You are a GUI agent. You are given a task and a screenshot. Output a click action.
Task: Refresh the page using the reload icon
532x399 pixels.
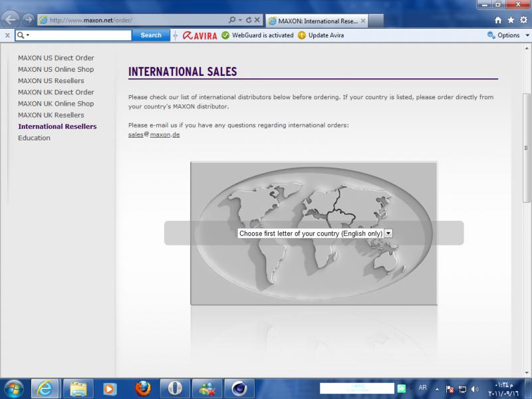pos(249,20)
